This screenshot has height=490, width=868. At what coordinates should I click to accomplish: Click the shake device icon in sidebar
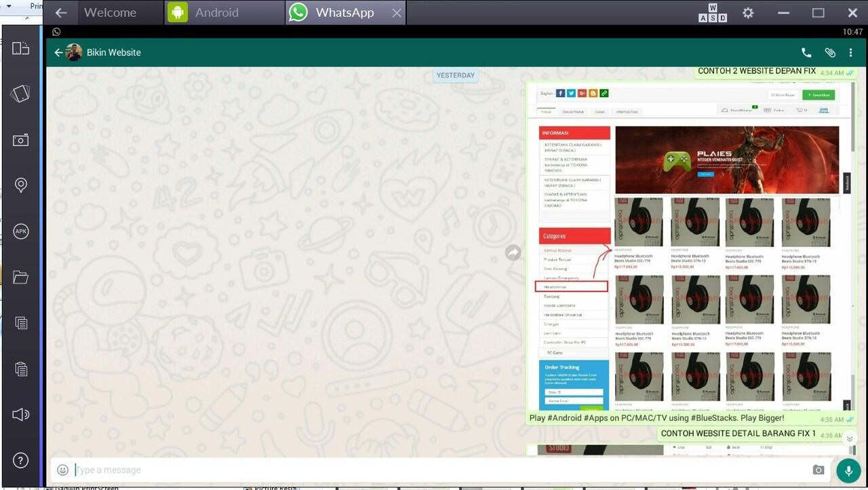tap(21, 94)
